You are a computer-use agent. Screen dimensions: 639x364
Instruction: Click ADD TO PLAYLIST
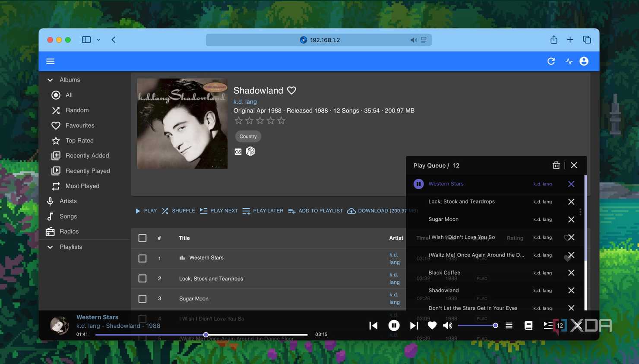315,211
